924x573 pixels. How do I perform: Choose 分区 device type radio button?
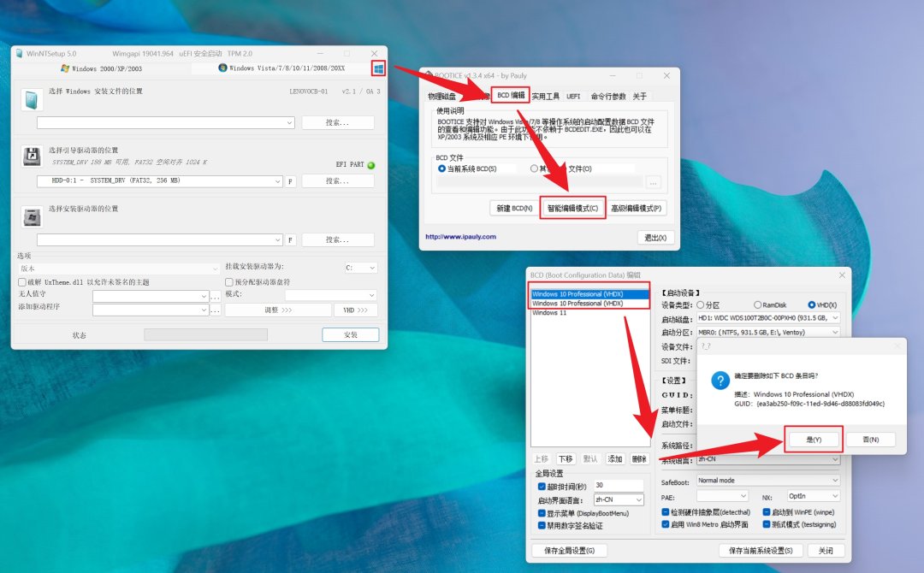(x=701, y=305)
